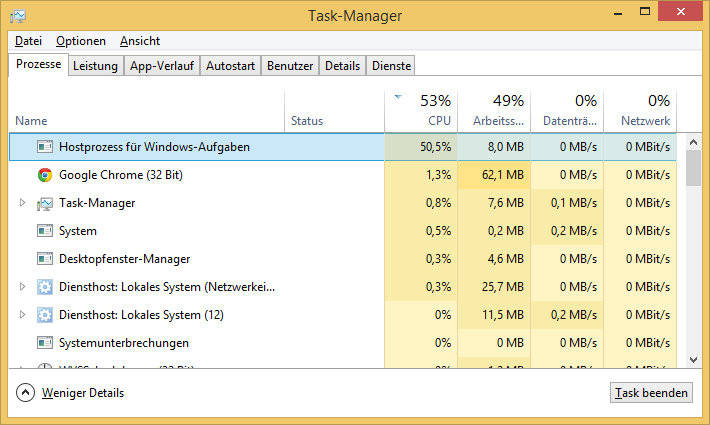This screenshot has width=710, height=425.
Task: Select the Desktopfenster-Manager process name
Action: tap(125, 259)
